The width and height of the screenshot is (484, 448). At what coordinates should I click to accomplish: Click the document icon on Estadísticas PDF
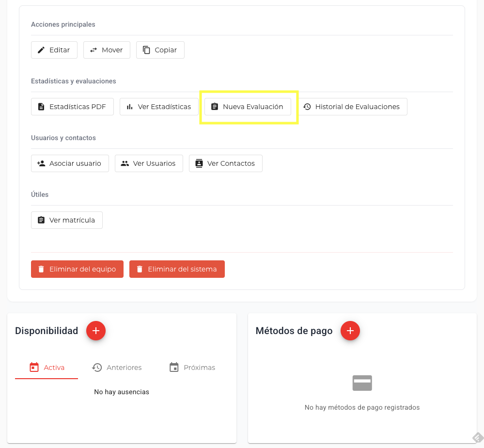coord(41,106)
